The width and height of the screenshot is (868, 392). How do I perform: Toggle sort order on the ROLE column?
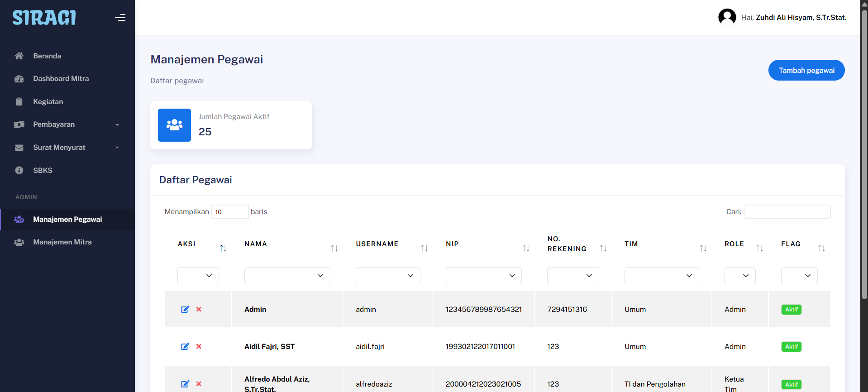tap(760, 248)
